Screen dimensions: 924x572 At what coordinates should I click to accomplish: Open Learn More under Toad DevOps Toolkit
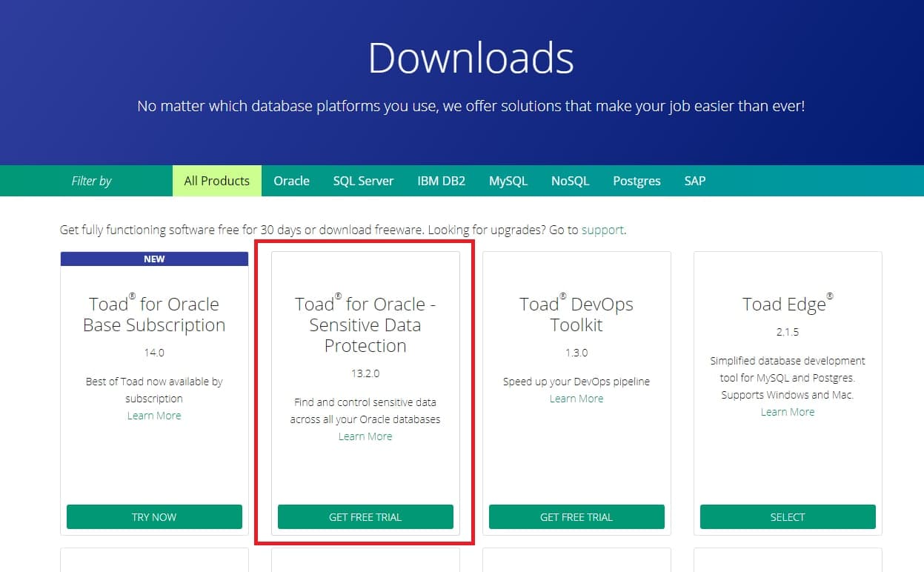(576, 399)
